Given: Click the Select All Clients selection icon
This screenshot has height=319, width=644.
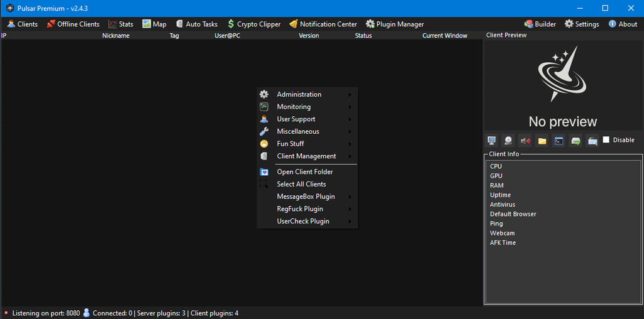Looking at the screenshot, I should click(x=264, y=184).
